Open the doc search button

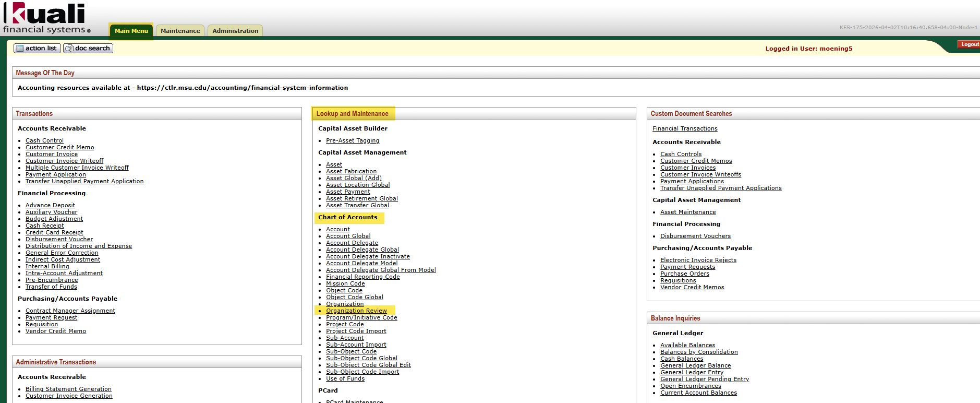pyautogui.click(x=88, y=48)
